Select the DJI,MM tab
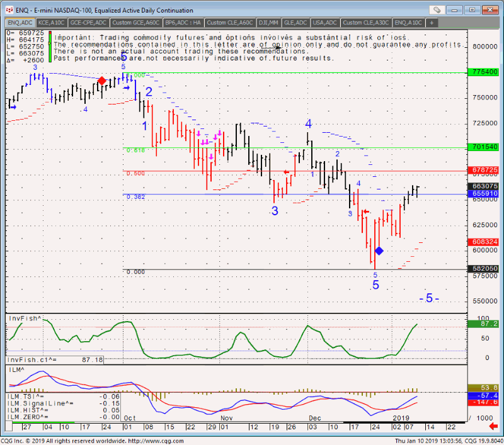 tap(268, 22)
